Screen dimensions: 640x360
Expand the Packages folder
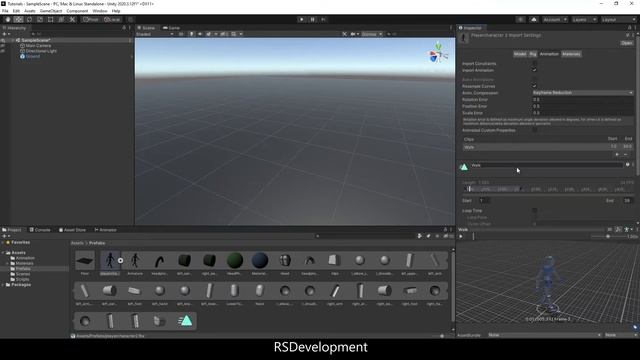pyautogui.click(x=3, y=284)
